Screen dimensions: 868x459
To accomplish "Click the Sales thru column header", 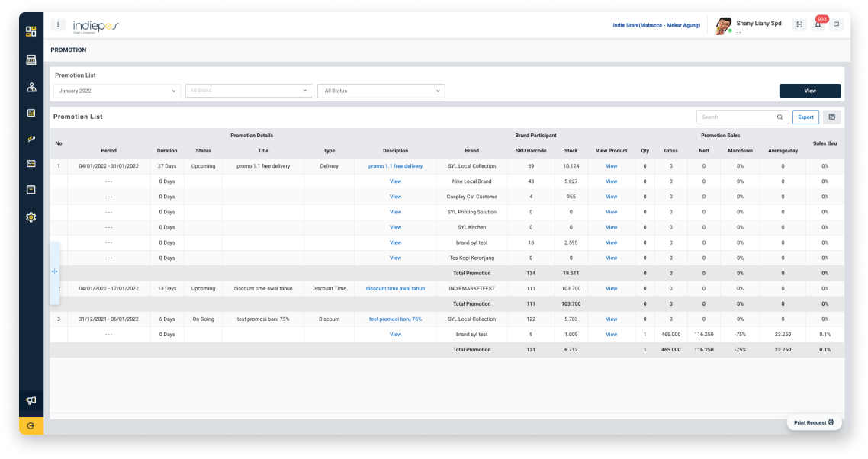I will pos(825,143).
